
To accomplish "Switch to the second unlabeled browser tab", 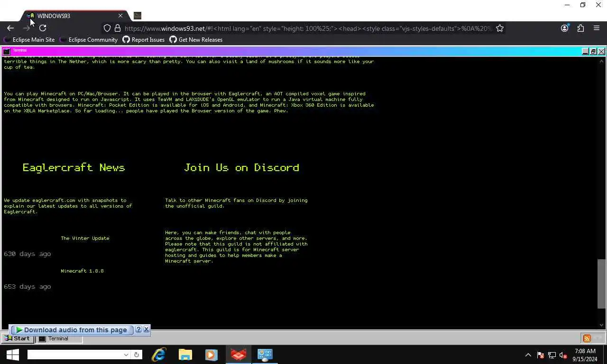I will (x=138, y=16).
